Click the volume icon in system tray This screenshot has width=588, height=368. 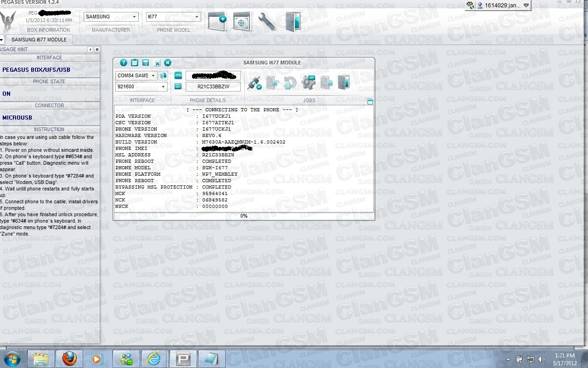tap(541, 359)
